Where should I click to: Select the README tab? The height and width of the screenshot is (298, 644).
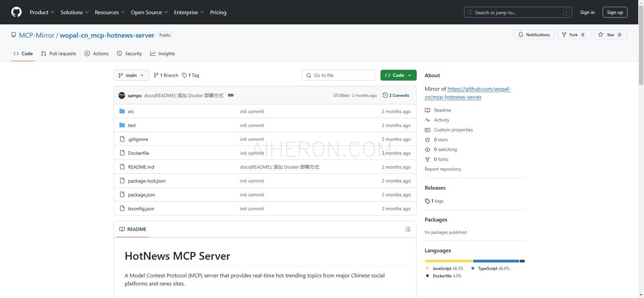(133, 229)
